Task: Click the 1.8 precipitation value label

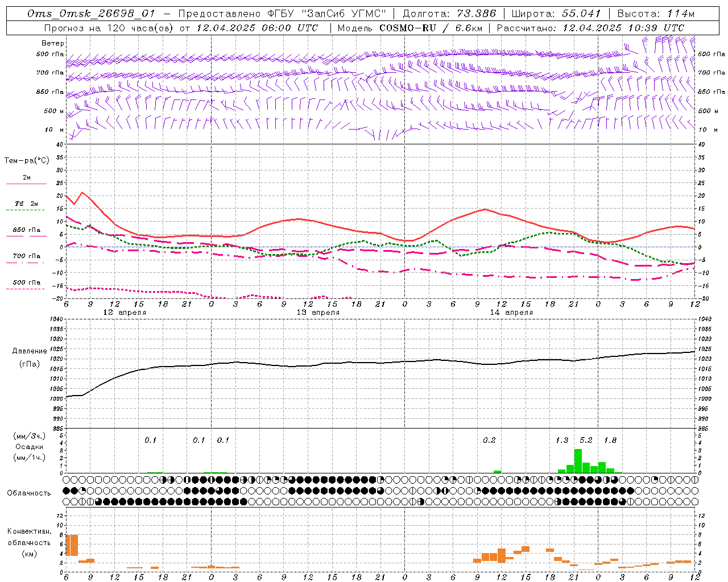Action: (x=610, y=440)
